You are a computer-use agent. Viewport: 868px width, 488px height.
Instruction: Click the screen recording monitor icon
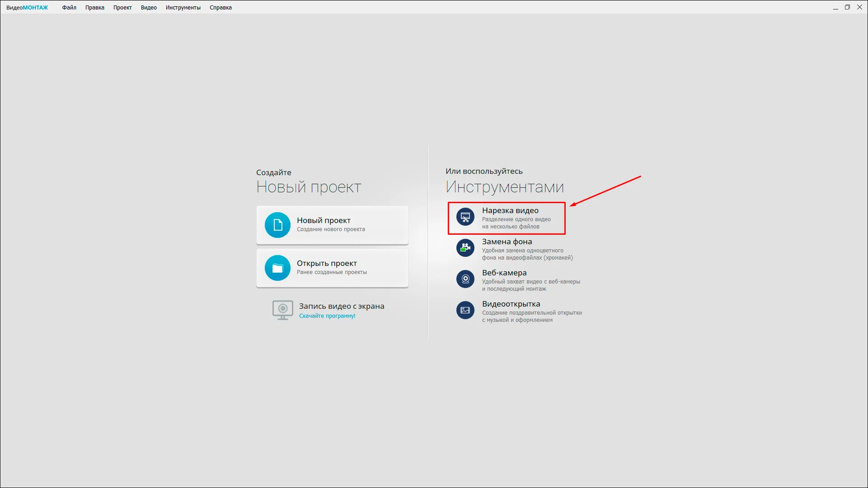coord(283,310)
